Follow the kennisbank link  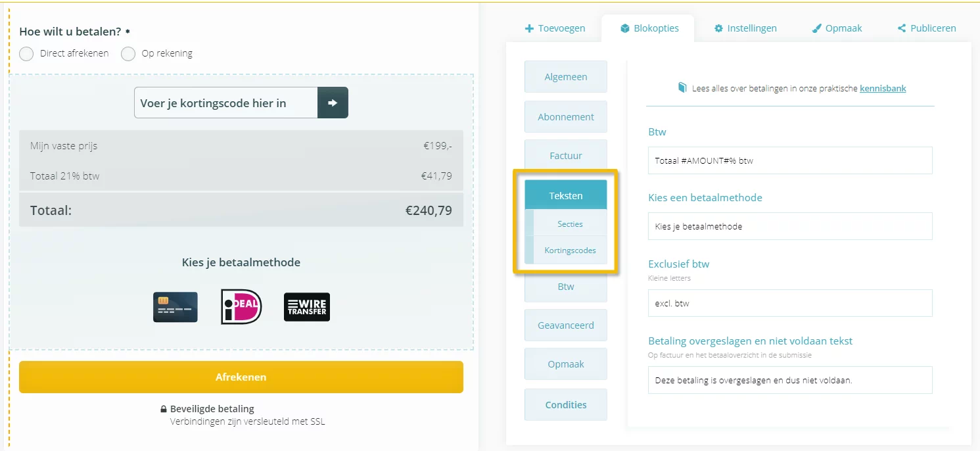[x=883, y=88]
